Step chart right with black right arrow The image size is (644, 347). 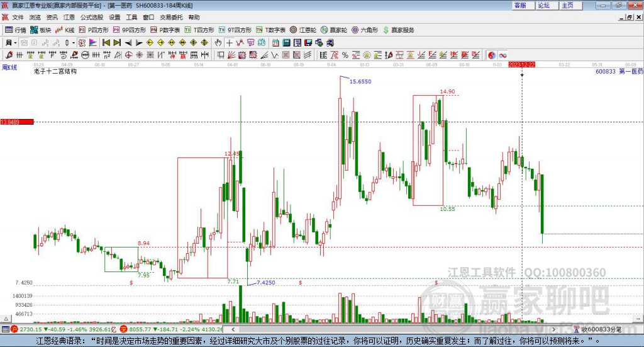click(139, 43)
